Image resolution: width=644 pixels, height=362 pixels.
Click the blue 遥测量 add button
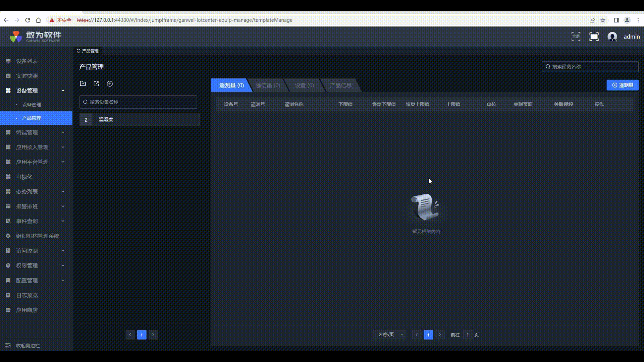click(x=622, y=85)
